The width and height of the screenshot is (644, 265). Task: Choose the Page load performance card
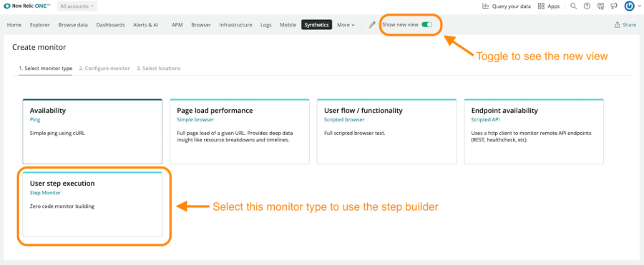(240, 131)
